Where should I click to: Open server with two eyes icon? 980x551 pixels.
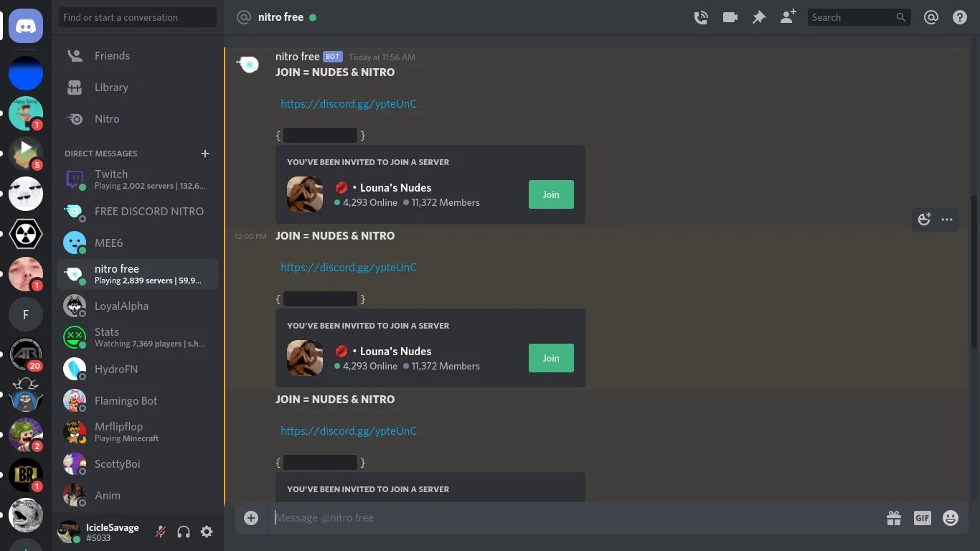(26, 194)
